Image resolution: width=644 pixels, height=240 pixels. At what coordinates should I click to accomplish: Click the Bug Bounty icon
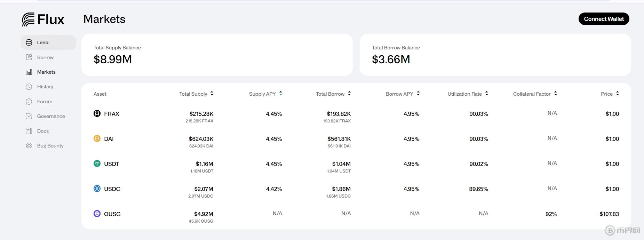(29, 146)
